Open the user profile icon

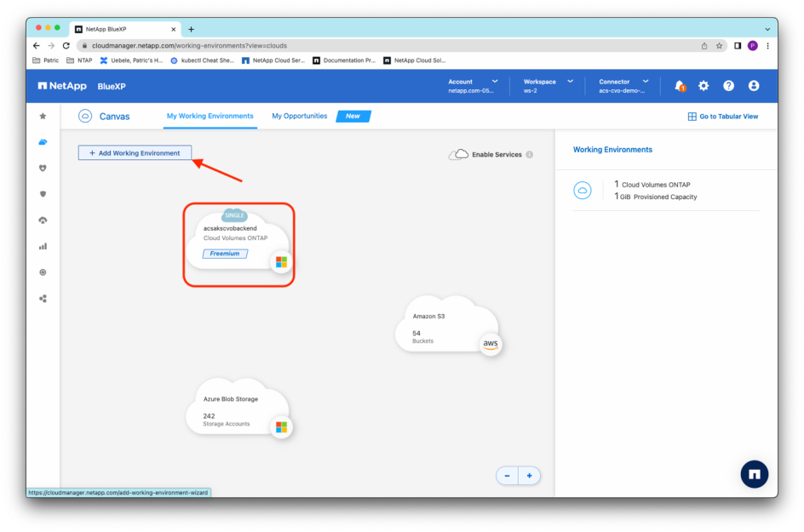753,86
